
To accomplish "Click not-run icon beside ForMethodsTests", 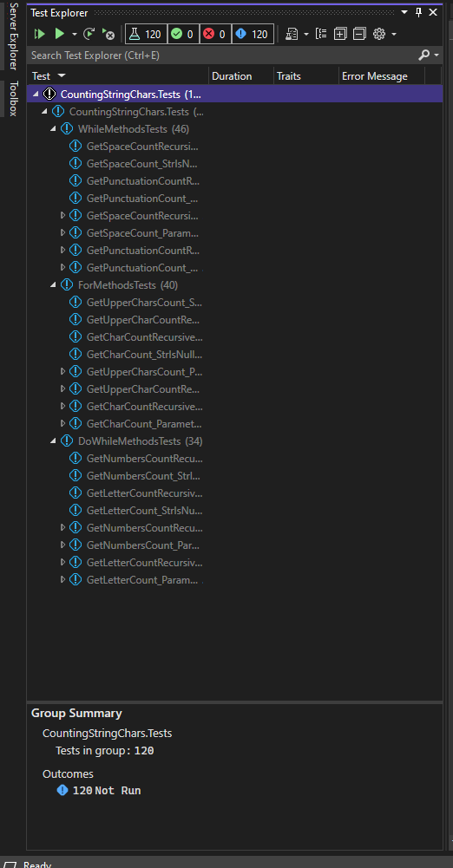I will point(67,285).
